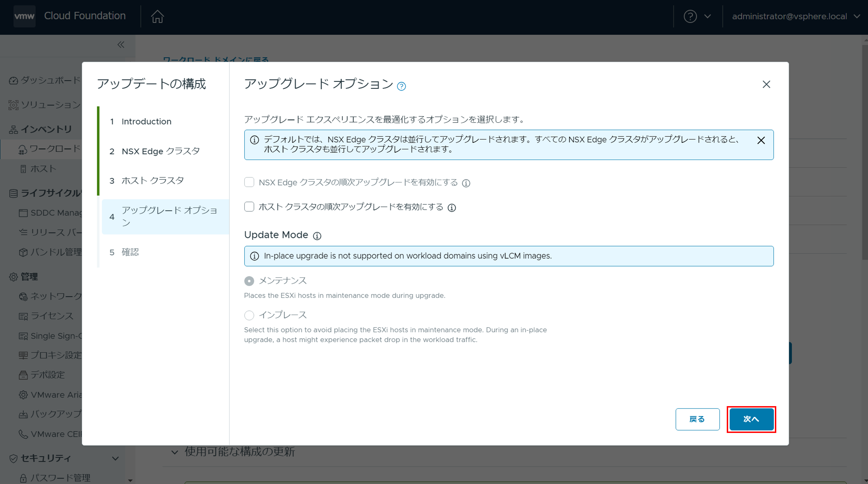Click info icon next to NSX Edge sequential upgrade
The image size is (868, 484).
pos(466,183)
